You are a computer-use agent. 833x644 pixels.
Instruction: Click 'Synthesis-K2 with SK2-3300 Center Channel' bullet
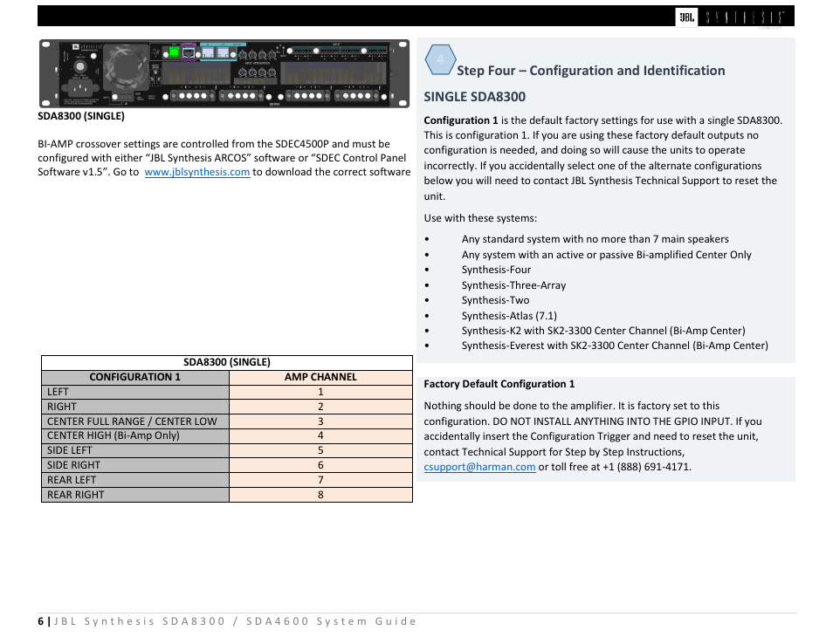(603, 331)
